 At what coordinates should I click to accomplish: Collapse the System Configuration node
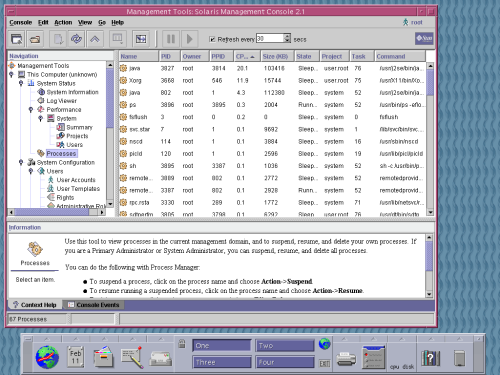point(21,162)
